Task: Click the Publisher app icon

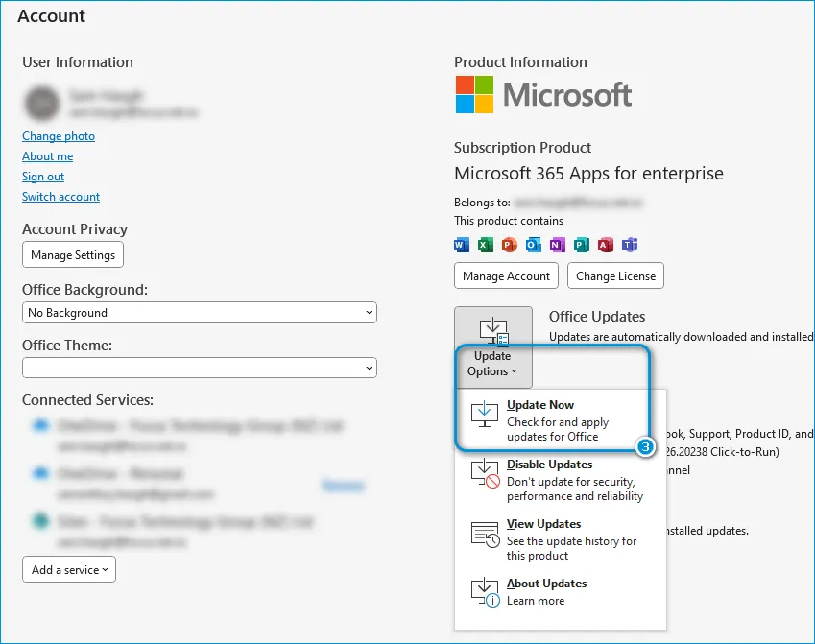Action: tap(582, 245)
